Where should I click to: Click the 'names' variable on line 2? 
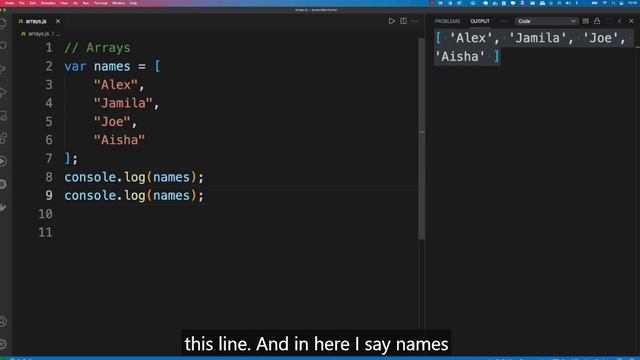pyautogui.click(x=112, y=66)
